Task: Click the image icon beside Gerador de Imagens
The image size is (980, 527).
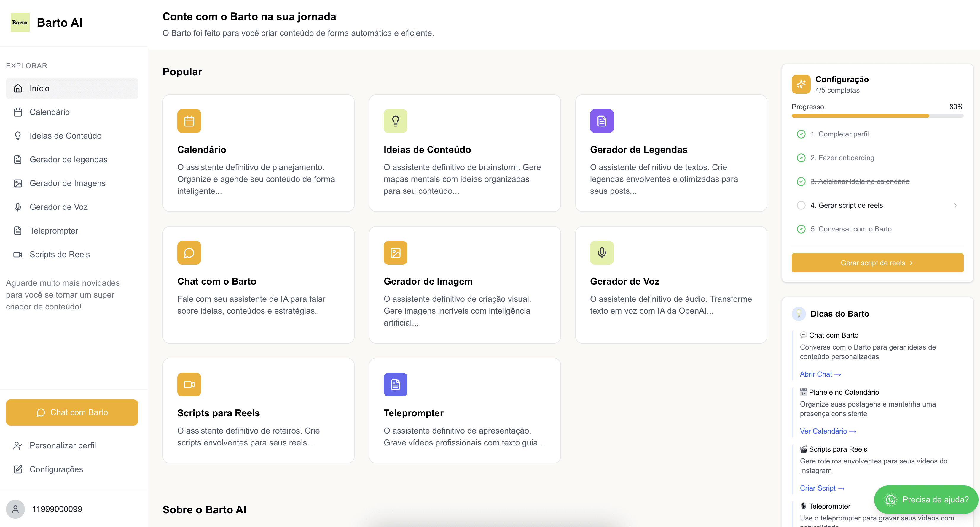Action: 18,183
